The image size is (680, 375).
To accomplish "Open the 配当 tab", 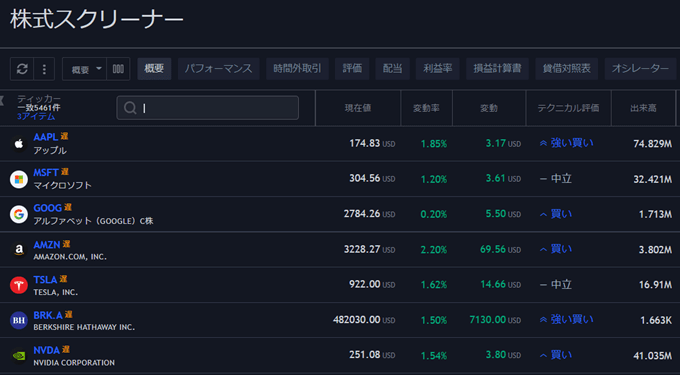I will click(392, 68).
